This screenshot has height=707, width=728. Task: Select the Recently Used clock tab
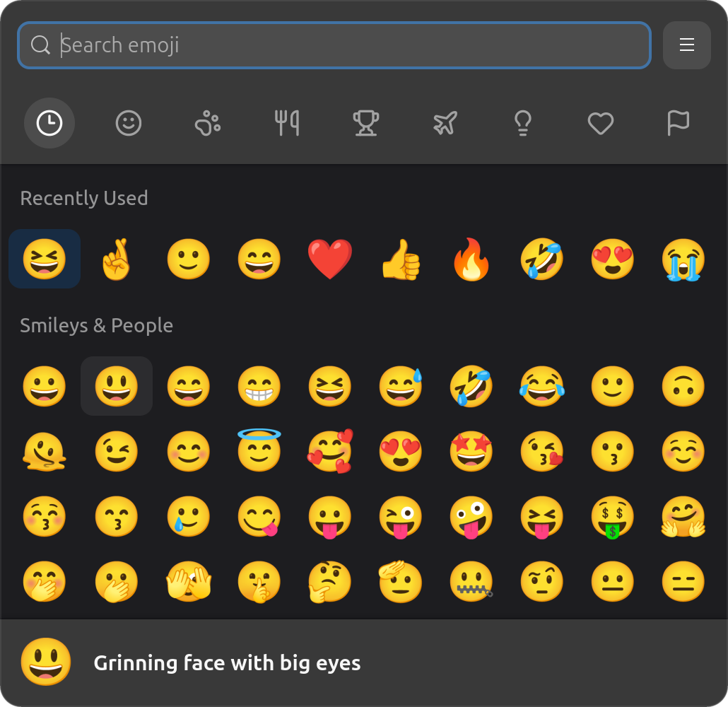[49, 123]
